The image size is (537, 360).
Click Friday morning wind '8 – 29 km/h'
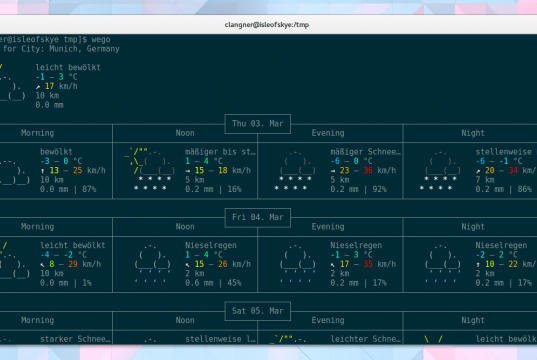[x=70, y=264]
